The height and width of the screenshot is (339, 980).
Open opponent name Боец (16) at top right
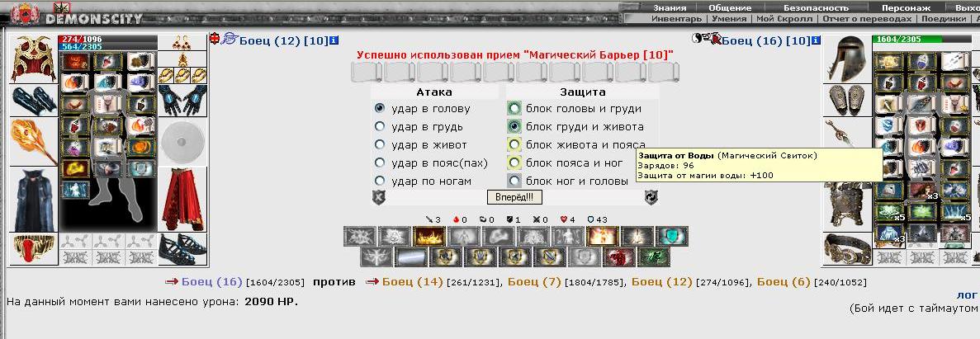point(752,40)
